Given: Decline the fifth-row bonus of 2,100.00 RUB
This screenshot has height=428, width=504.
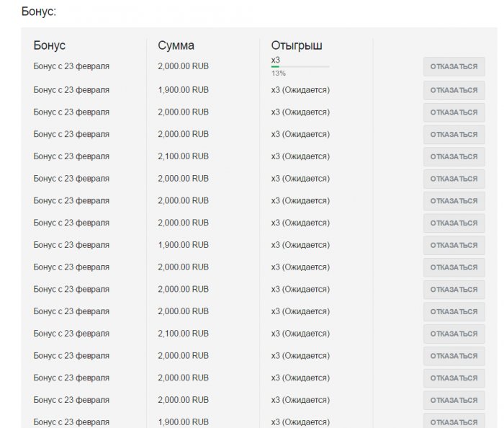Looking at the screenshot, I should [454, 156].
